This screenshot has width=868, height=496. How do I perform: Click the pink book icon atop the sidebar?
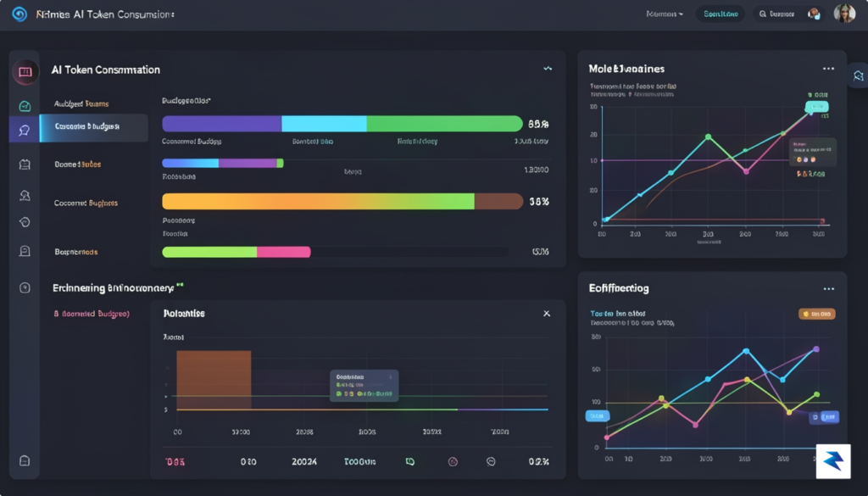pyautogui.click(x=25, y=72)
